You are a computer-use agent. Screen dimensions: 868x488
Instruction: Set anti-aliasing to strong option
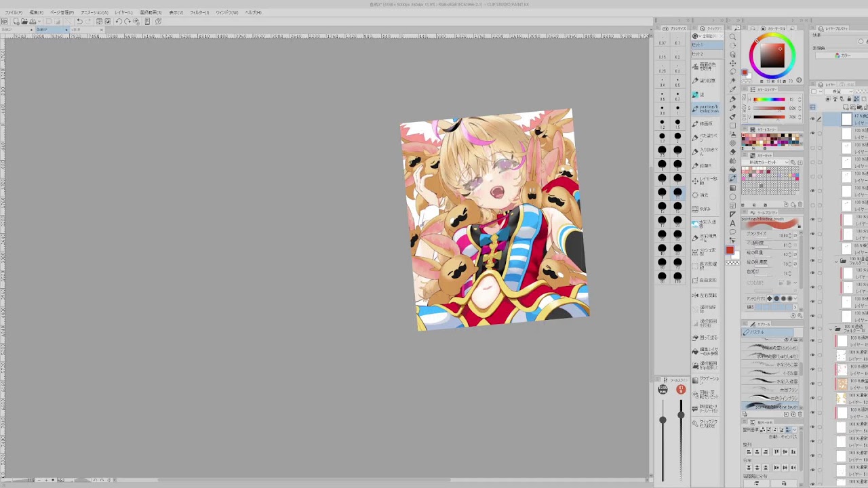point(791,298)
